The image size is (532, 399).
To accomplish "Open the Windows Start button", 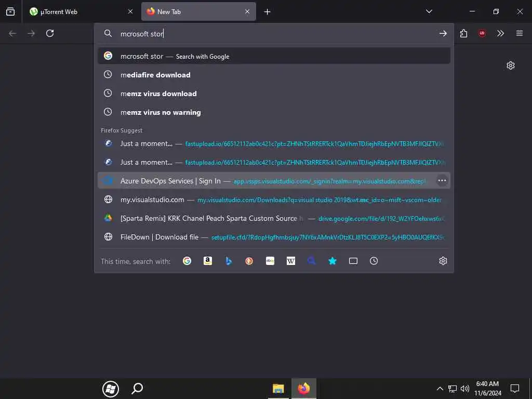I will pyautogui.click(x=111, y=389).
